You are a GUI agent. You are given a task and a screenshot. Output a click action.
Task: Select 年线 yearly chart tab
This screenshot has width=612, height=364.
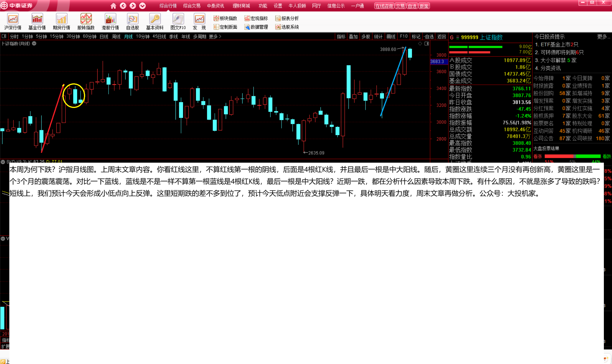(186, 37)
